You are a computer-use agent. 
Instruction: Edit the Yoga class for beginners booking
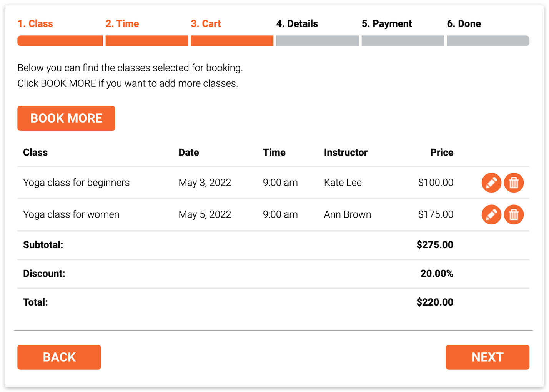click(491, 183)
